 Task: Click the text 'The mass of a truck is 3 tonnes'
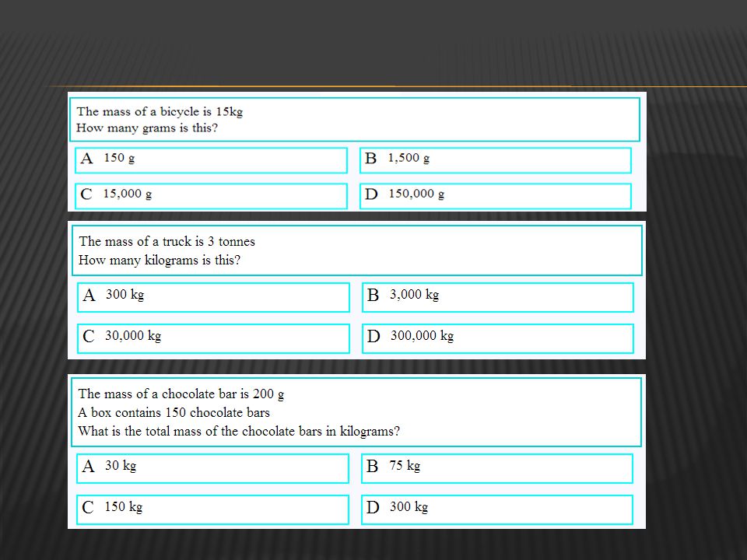pos(167,241)
